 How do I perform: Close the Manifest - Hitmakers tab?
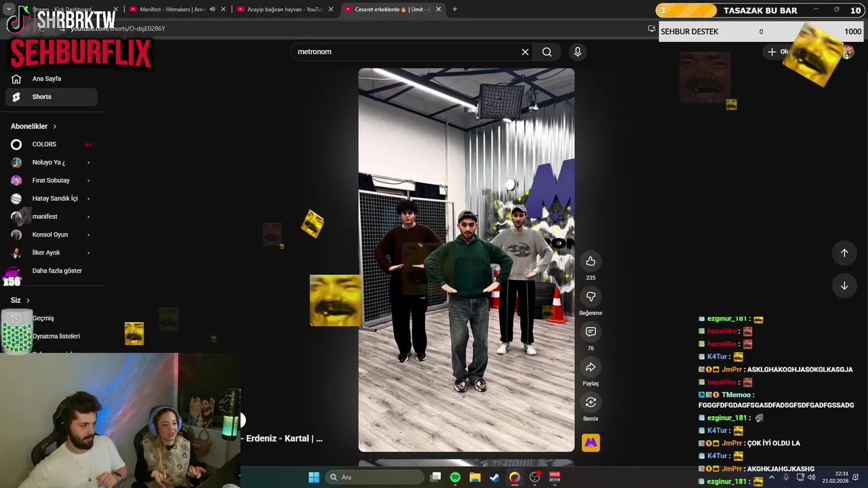point(223,9)
